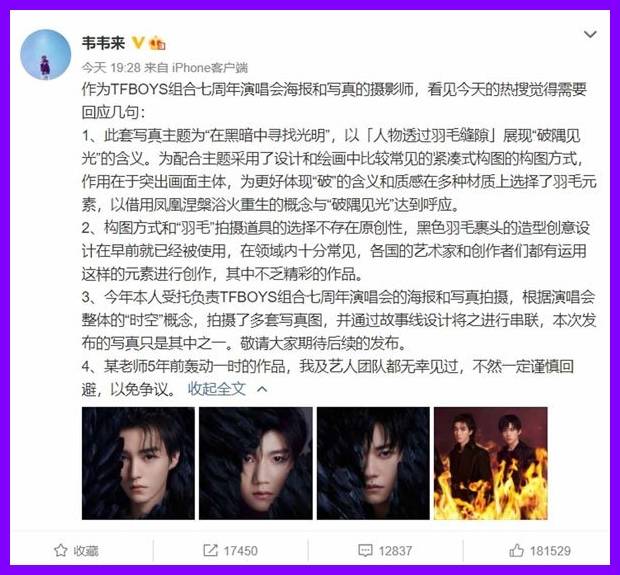Screen dimensions: 620x575
Task: Click the round blue profile avatar
Action: (45, 55)
